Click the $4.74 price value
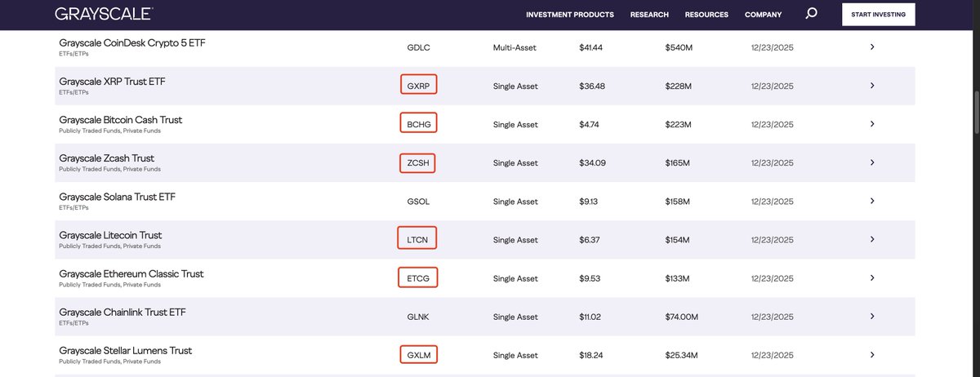980x377 pixels. pos(589,124)
